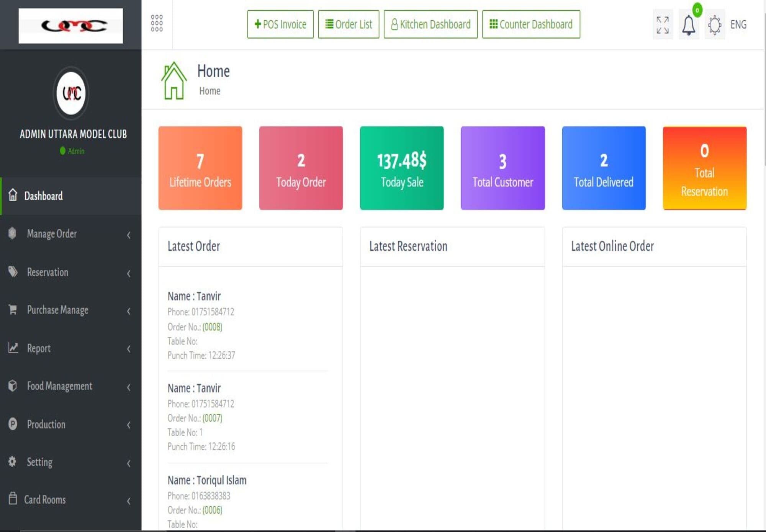This screenshot has height=532, width=766.
Task: Expand the Reservation submenu arrow
Action: point(129,273)
